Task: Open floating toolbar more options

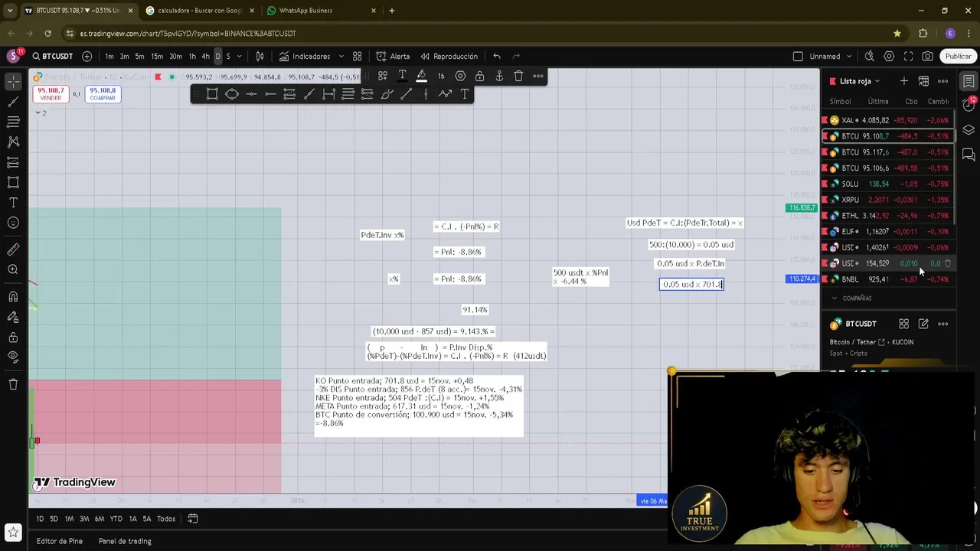Action: [538, 76]
